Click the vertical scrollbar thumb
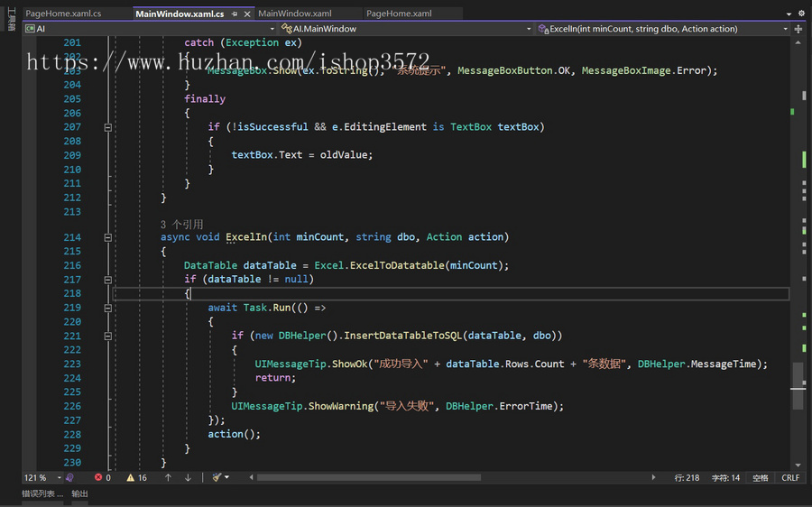812x507 pixels. pos(798,385)
